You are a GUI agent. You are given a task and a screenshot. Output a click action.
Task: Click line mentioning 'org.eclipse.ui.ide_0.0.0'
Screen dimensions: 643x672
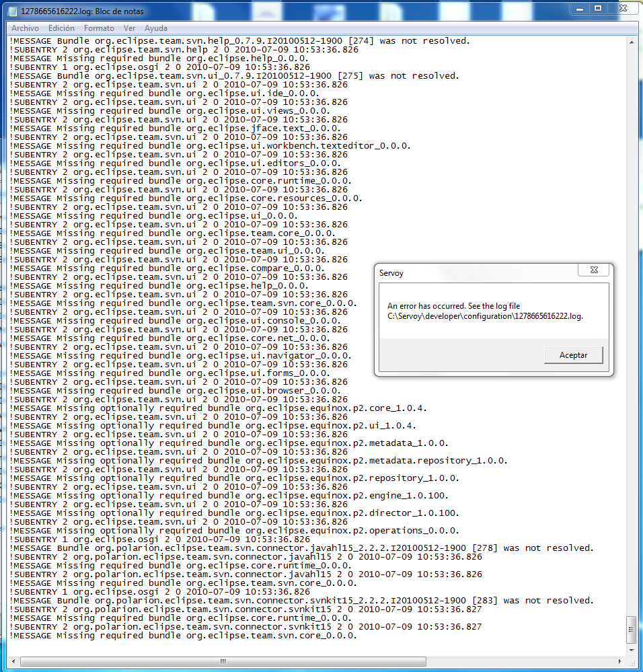tap(164, 94)
